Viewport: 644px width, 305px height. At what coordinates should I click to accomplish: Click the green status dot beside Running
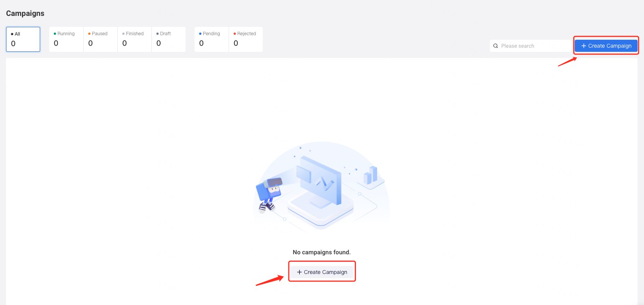(55, 34)
